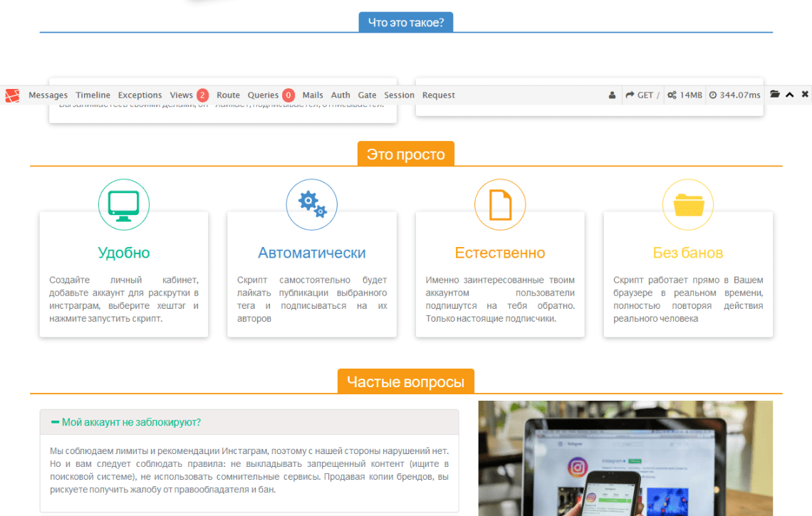The width and height of the screenshot is (812, 516).
Task: Click the Что это такое? header button
Action: pyautogui.click(x=405, y=21)
